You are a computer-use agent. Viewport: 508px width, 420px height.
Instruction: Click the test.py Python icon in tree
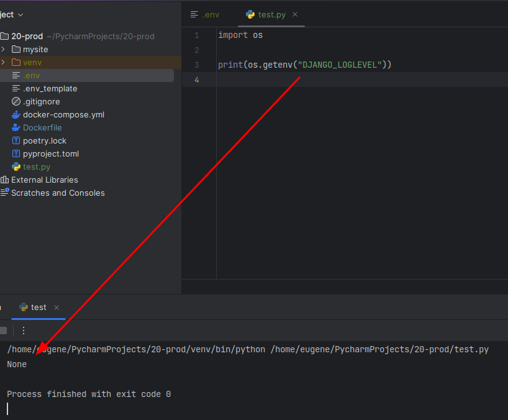coord(16,167)
